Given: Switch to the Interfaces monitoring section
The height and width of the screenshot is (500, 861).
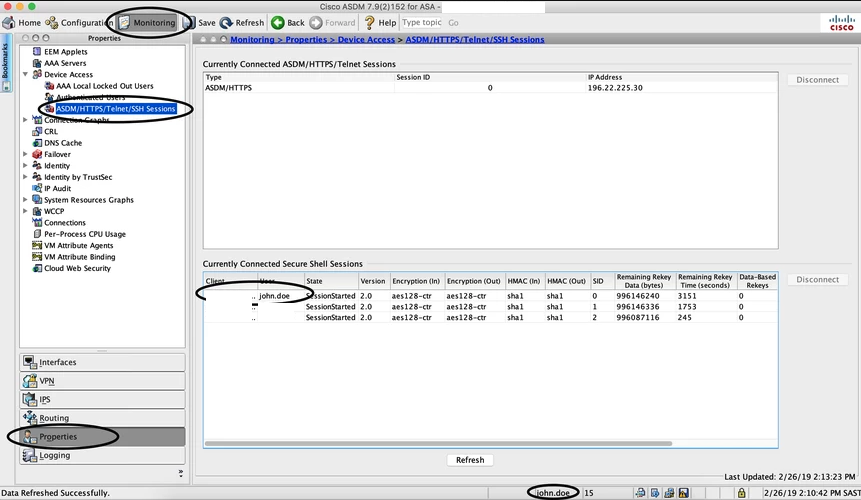Looking at the screenshot, I should [x=103, y=362].
